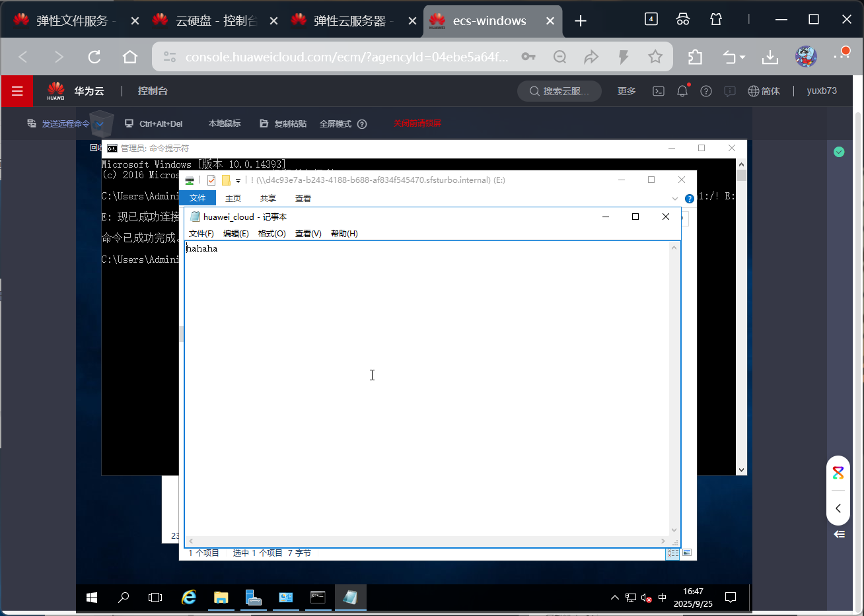
Task: Open Task View on the remote taskbar
Action: click(x=155, y=598)
